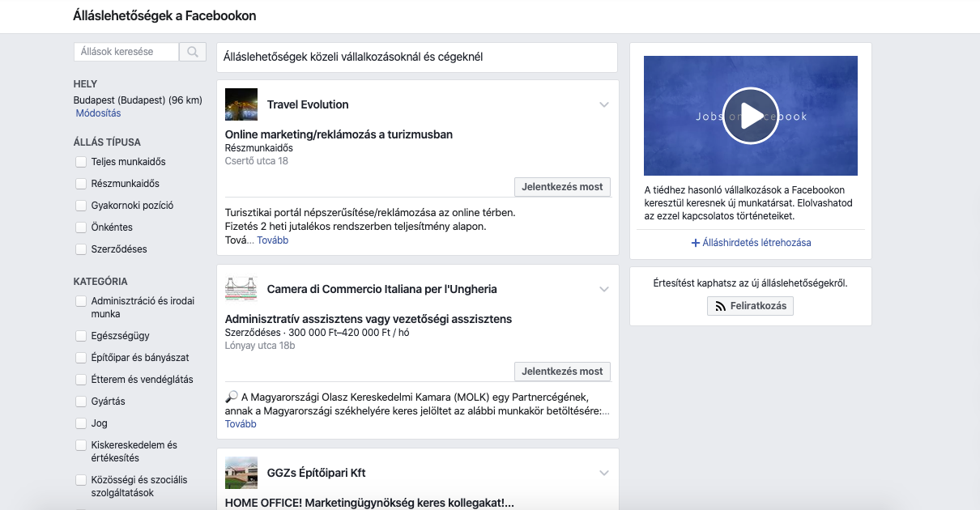Click Budapest (Budapest) (96 km) location text
The height and width of the screenshot is (510, 980).
click(x=138, y=100)
